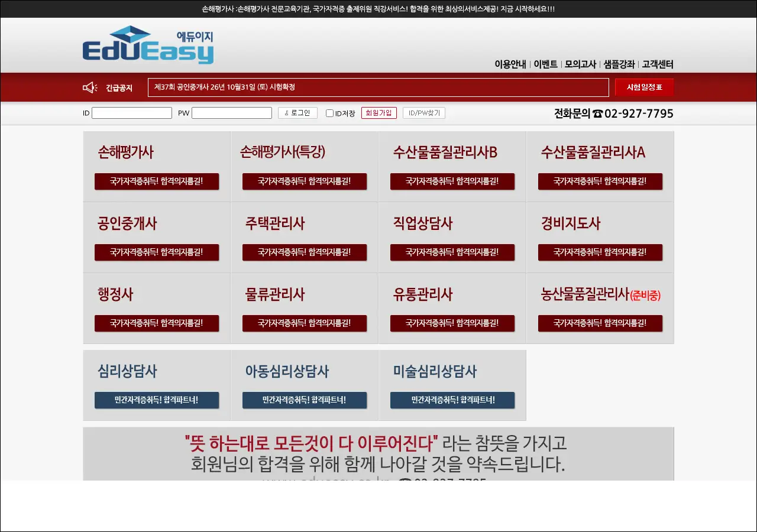Image resolution: width=757 pixels, height=532 pixels.
Task: Click 민간자격증취득 button under 심리상담사
Action: pos(157,400)
